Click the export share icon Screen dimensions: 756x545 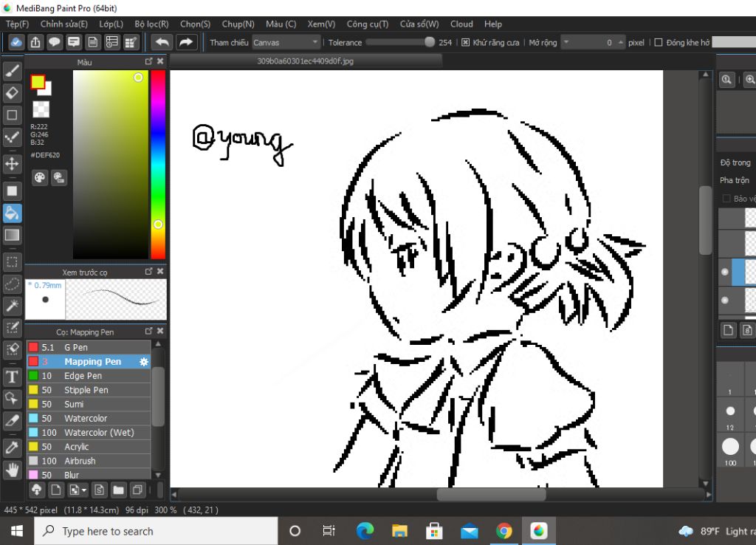(35, 42)
